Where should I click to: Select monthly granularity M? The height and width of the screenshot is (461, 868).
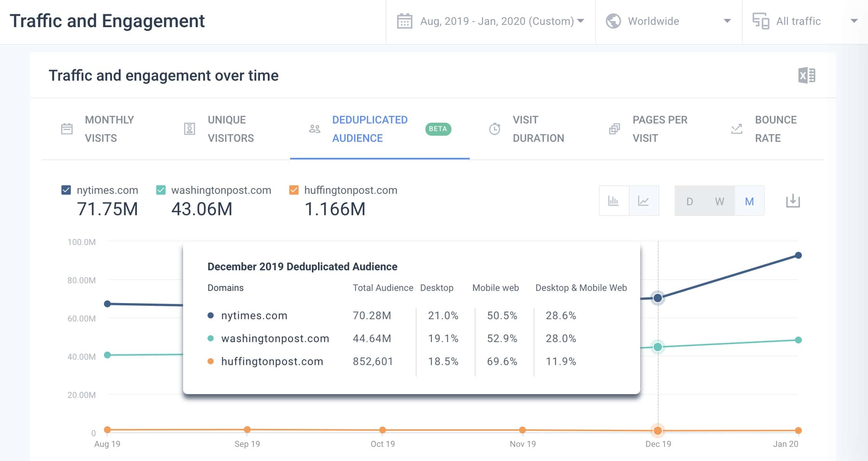click(x=749, y=201)
